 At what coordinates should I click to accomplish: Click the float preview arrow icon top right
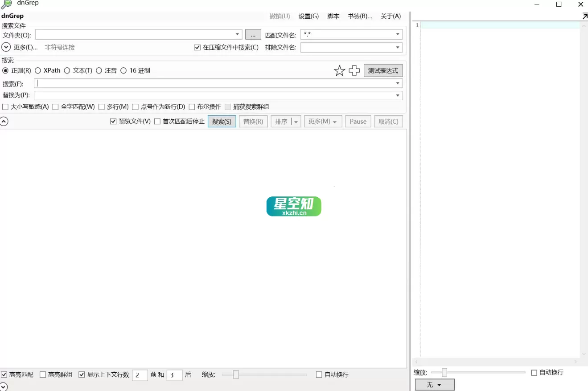click(585, 15)
